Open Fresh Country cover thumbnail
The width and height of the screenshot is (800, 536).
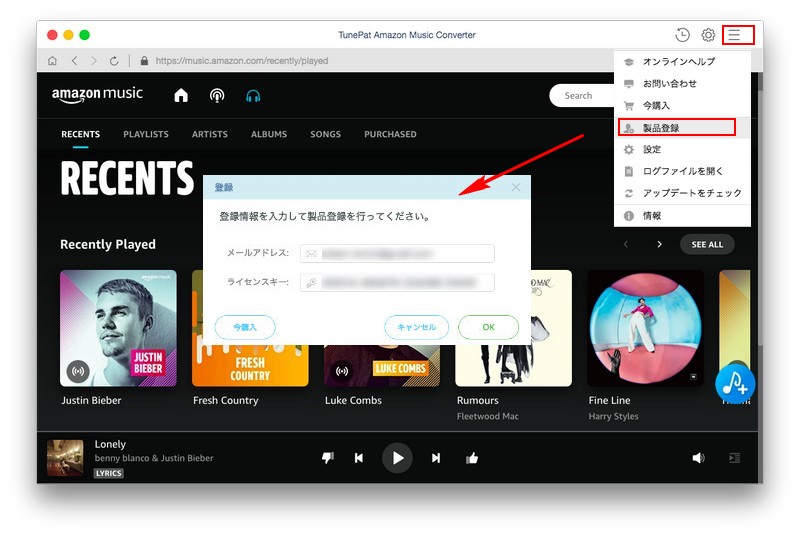pyautogui.click(x=250, y=365)
